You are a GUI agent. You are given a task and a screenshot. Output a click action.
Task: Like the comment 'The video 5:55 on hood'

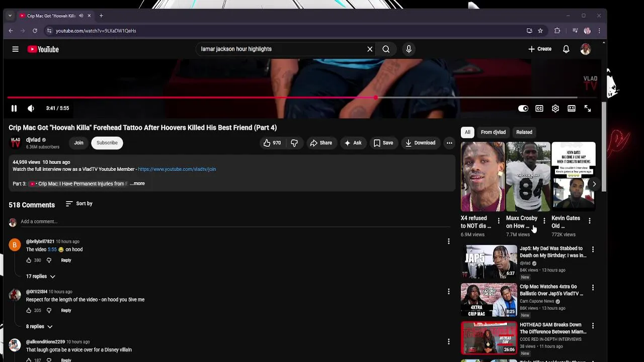click(x=29, y=260)
